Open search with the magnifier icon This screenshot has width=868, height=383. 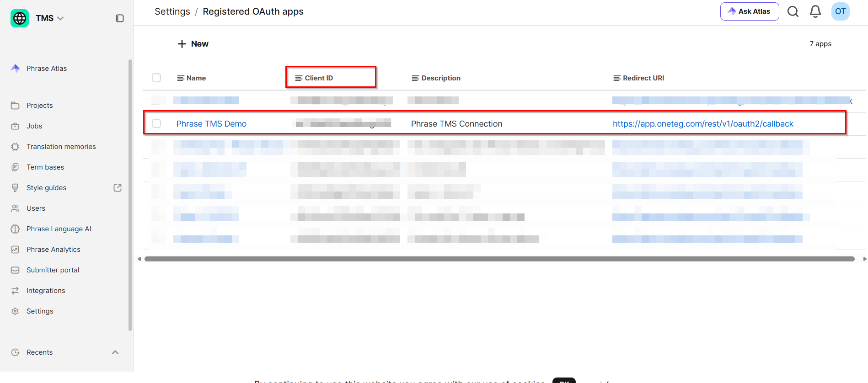(x=793, y=11)
